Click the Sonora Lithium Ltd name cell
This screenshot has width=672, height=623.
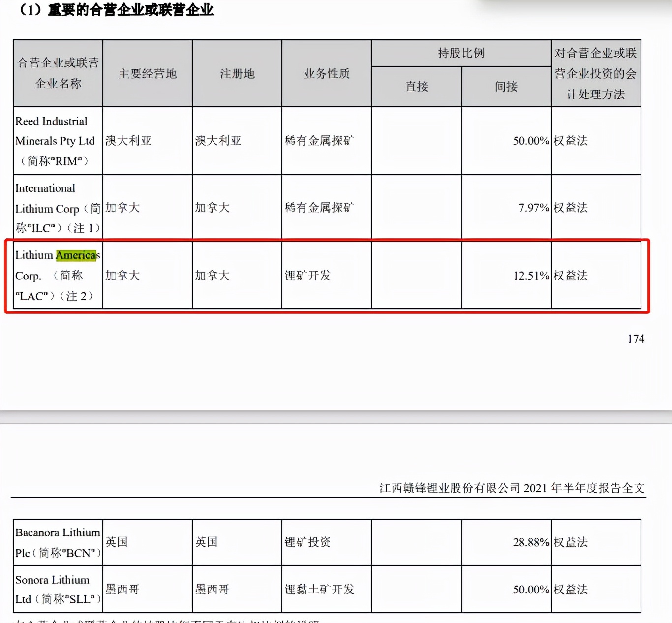(x=58, y=589)
